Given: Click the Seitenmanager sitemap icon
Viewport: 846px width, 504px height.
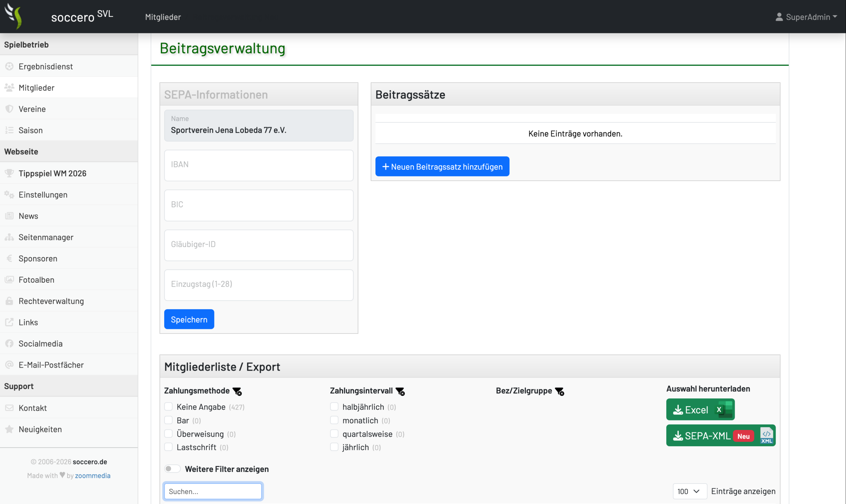Looking at the screenshot, I should pos(9,237).
